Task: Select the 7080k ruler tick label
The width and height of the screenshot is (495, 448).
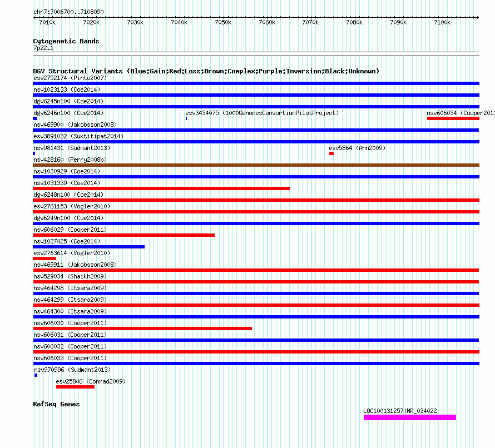Action: pos(354,22)
